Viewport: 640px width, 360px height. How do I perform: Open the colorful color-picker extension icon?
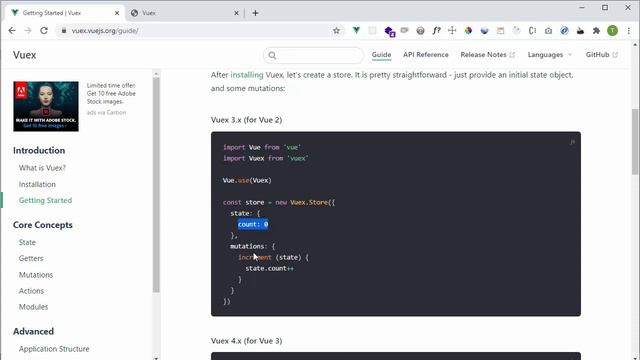[x=468, y=30]
